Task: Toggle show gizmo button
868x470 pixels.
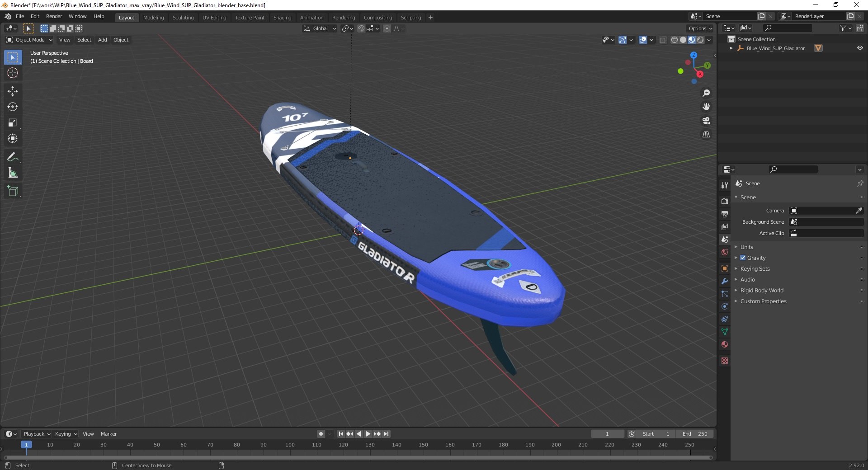Action: click(x=623, y=40)
